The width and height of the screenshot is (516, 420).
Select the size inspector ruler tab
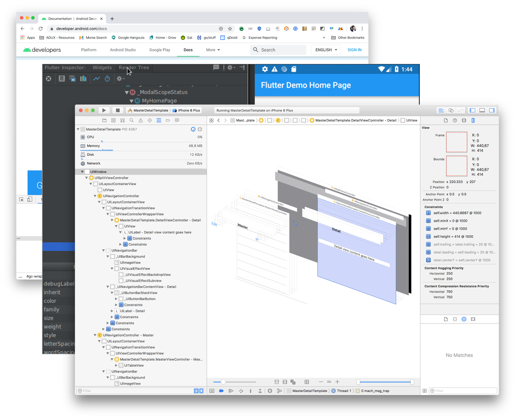tap(473, 120)
